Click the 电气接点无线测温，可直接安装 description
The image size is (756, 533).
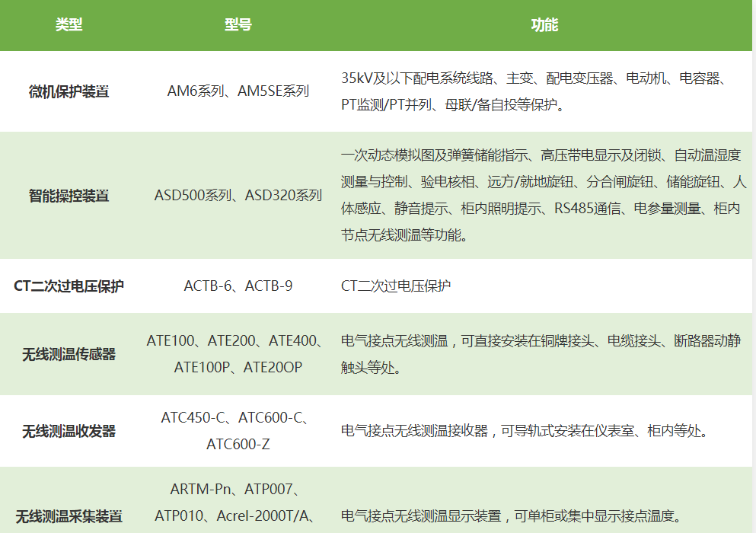pos(541,354)
